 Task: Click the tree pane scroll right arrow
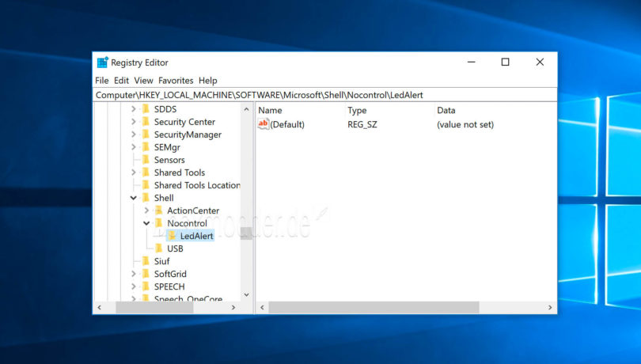point(233,308)
